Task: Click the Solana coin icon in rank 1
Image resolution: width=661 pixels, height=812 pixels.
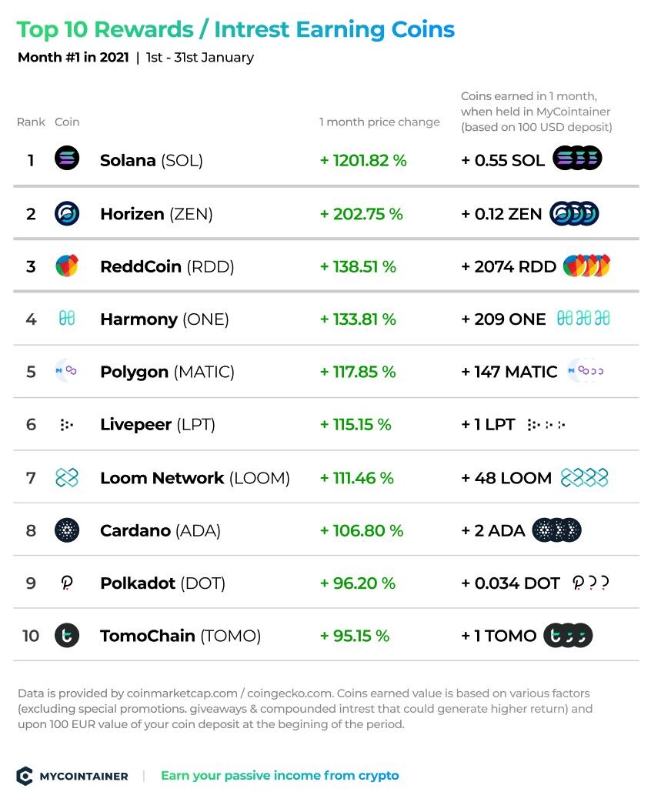Action: point(67,159)
